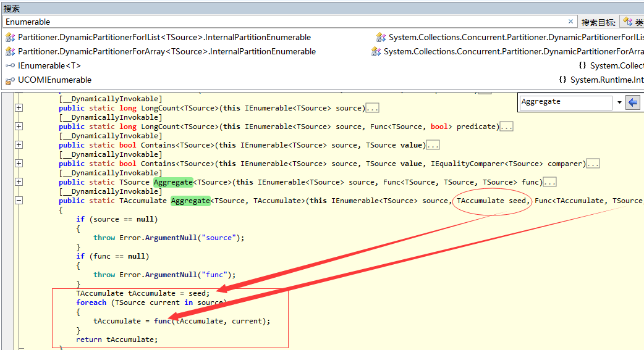Click throw Error.ArgumentNull("func") line
Screen dimensions: 644x350
164,275
